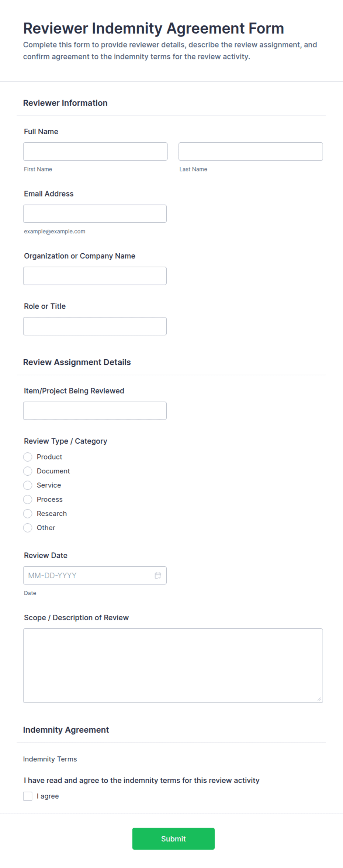Select Other as review type

click(x=28, y=528)
